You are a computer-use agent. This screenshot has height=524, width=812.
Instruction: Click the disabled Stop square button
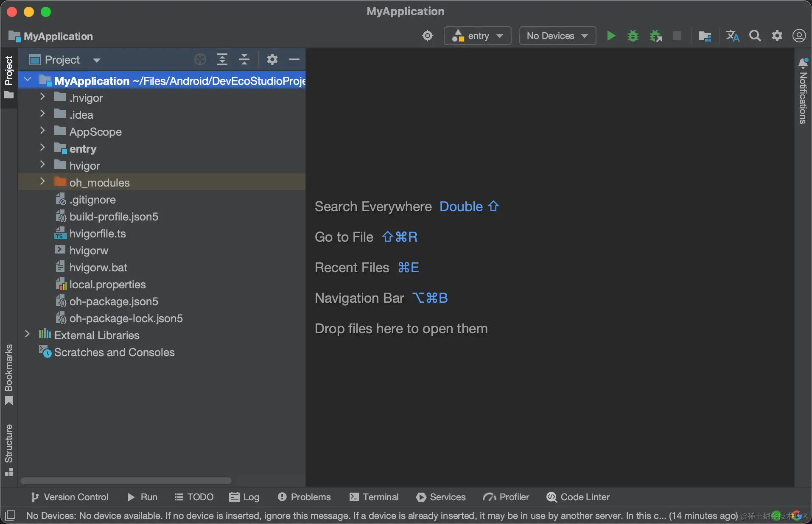[677, 36]
